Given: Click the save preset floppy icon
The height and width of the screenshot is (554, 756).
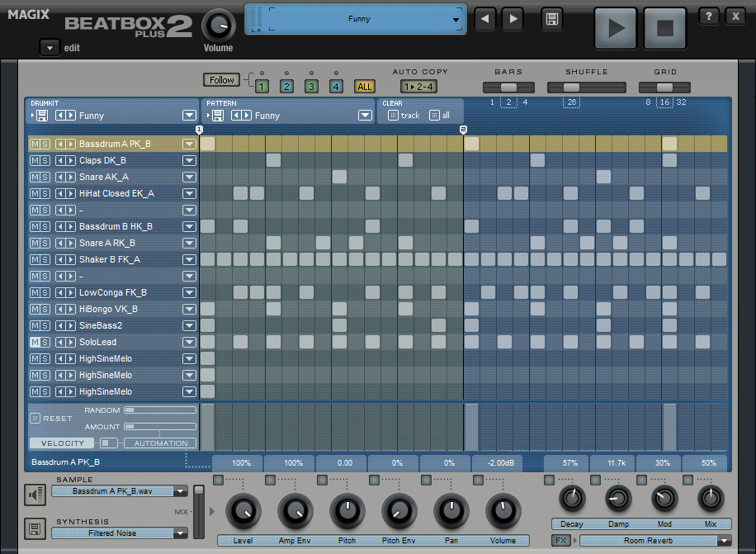Looking at the screenshot, I should pos(551,19).
